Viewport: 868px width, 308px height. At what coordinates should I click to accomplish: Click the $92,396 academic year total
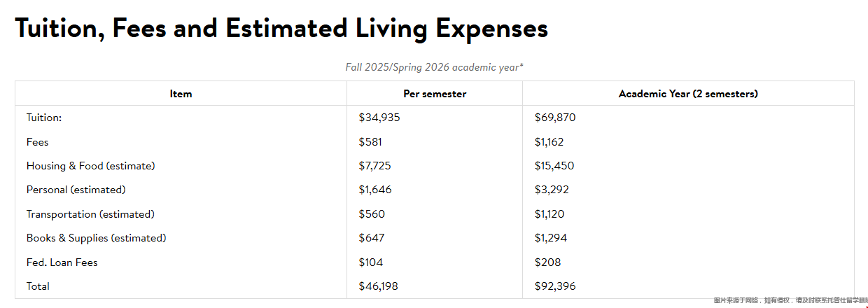click(555, 286)
